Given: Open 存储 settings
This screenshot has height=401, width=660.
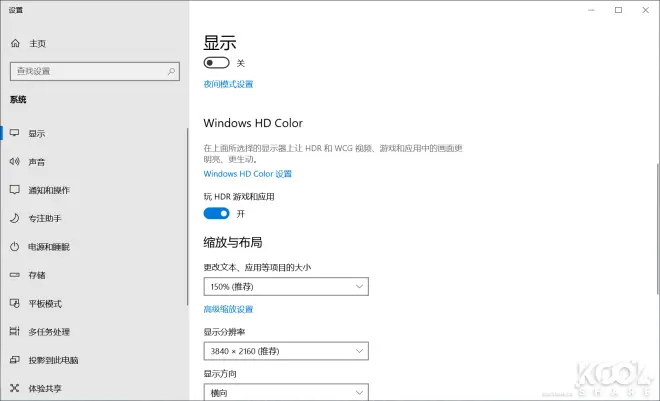Looking at the screenshot, I should click(x=37, y=275).
